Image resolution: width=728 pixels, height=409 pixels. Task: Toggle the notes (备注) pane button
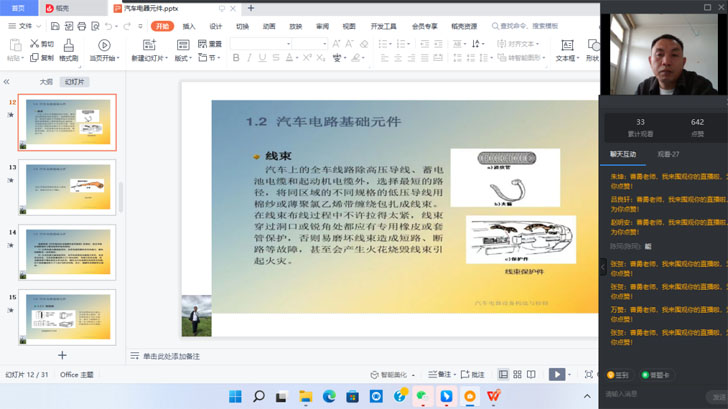coord(441,375)
